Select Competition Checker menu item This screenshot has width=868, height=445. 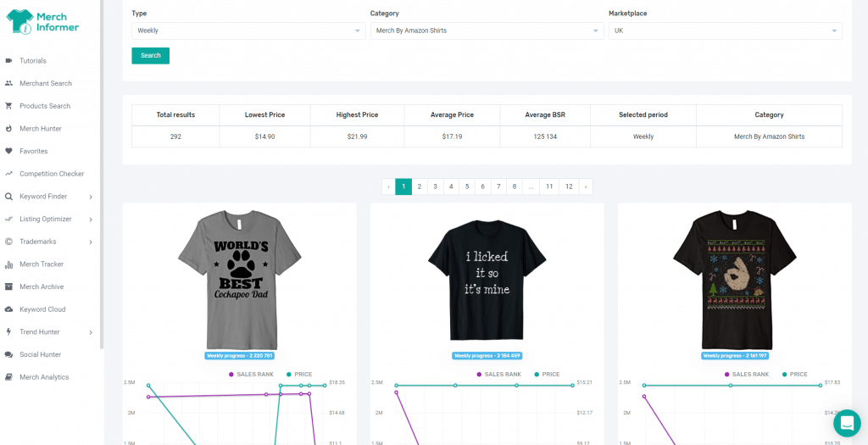[52, 173]
